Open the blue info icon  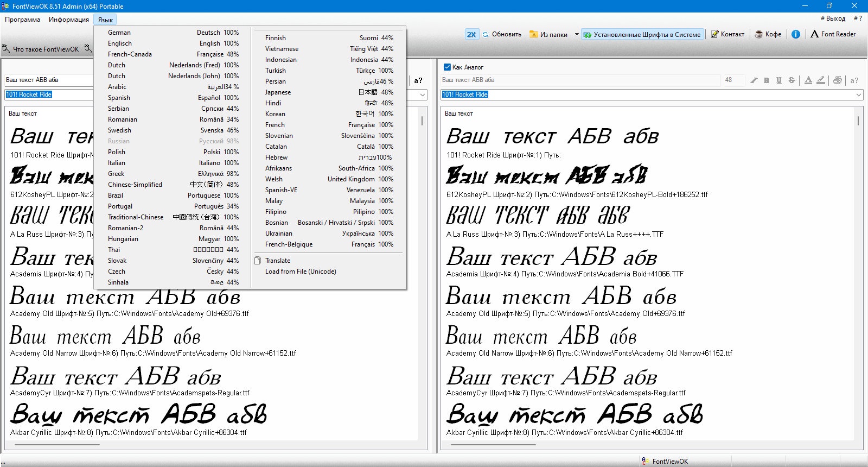795,34
